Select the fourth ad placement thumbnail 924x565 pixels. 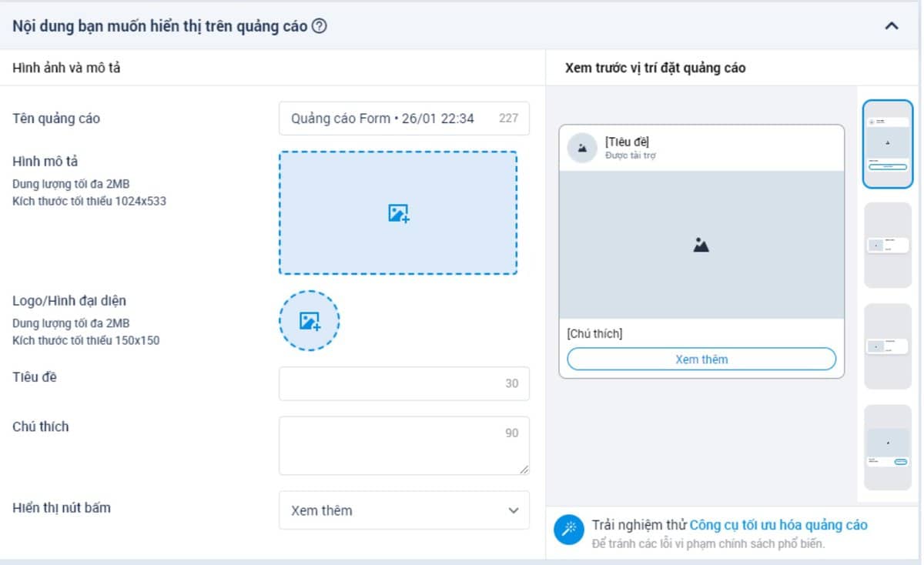[x=887, y=447]
